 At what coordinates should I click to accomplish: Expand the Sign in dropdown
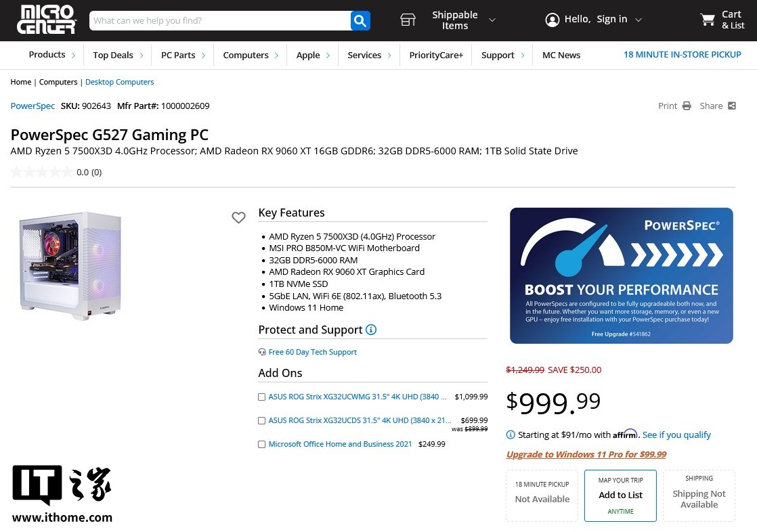coord(637,19)
